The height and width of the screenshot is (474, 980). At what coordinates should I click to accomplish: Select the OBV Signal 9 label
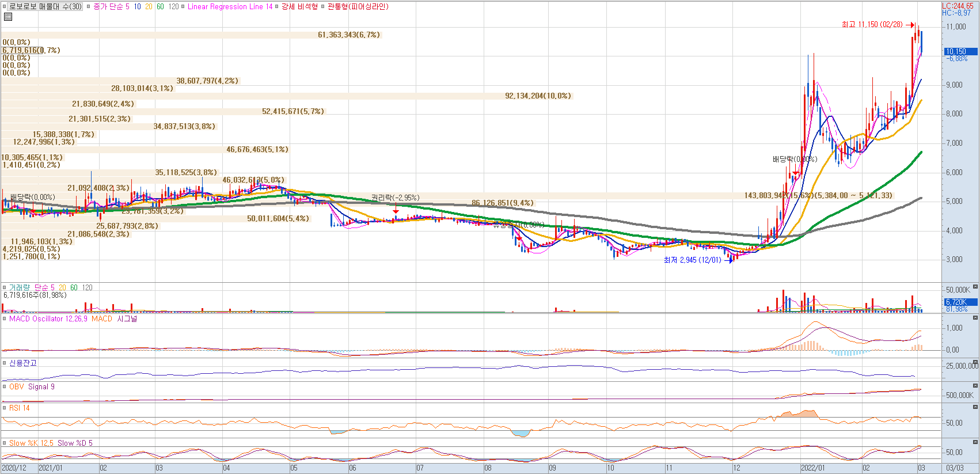[x=41, y=386]
